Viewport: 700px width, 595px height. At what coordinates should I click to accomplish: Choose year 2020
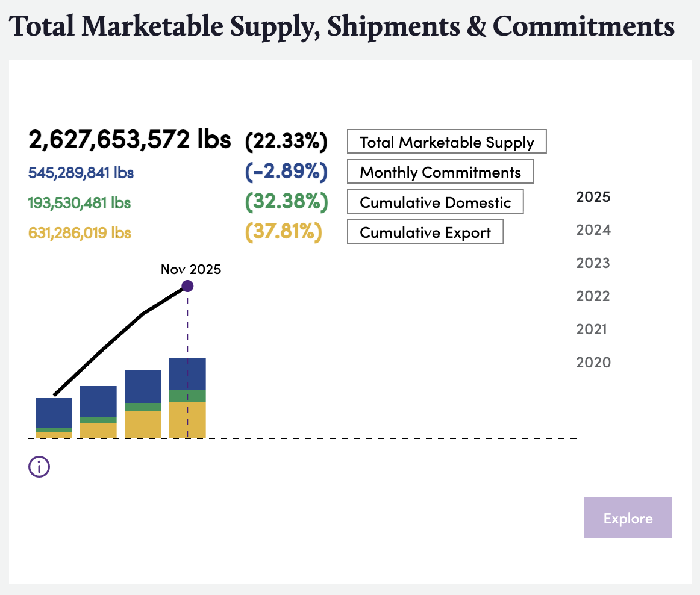click(593, 363)
